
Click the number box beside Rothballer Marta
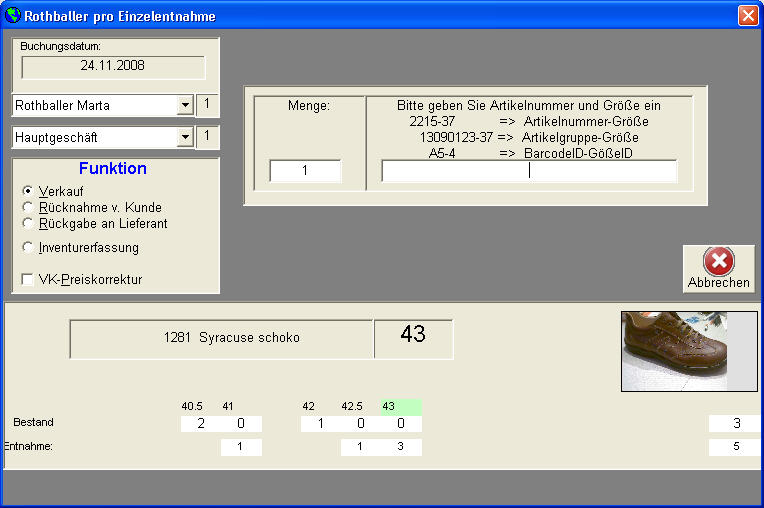pyautogui.click(x=208, y=105)
